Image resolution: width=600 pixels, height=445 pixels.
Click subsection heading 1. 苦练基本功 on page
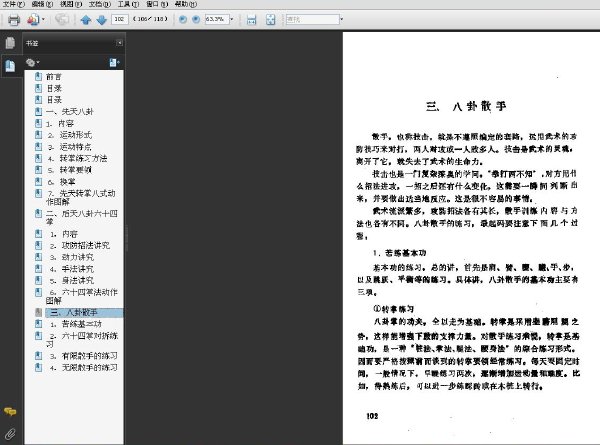click(x=399, y=253)
